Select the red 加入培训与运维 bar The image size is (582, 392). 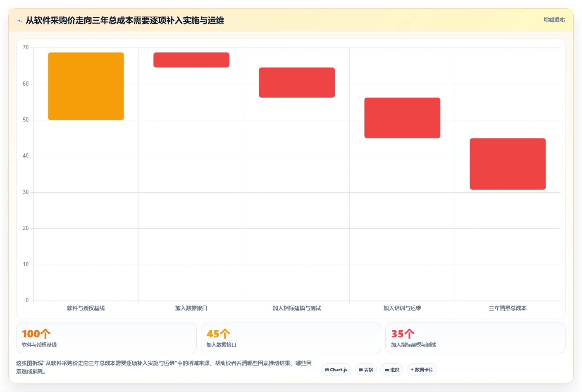pos(402,118)
